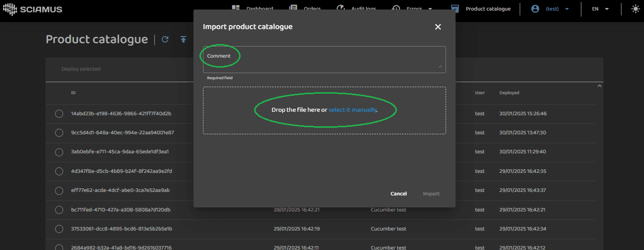Refresh the product catalogue list
644x250 pixels.
[x=165, y=40]
